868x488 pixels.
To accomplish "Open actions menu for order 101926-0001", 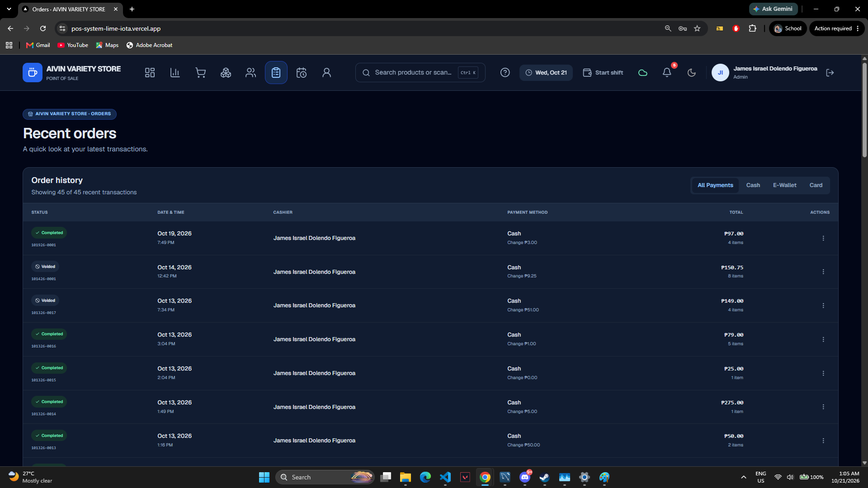I will coord(823,238).
